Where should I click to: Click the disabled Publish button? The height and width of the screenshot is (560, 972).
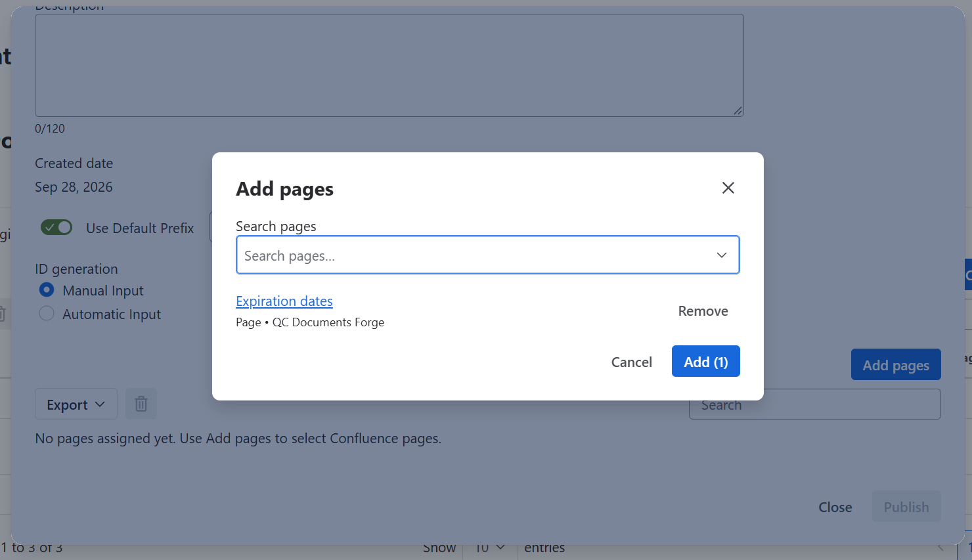[x=906, y=506]
